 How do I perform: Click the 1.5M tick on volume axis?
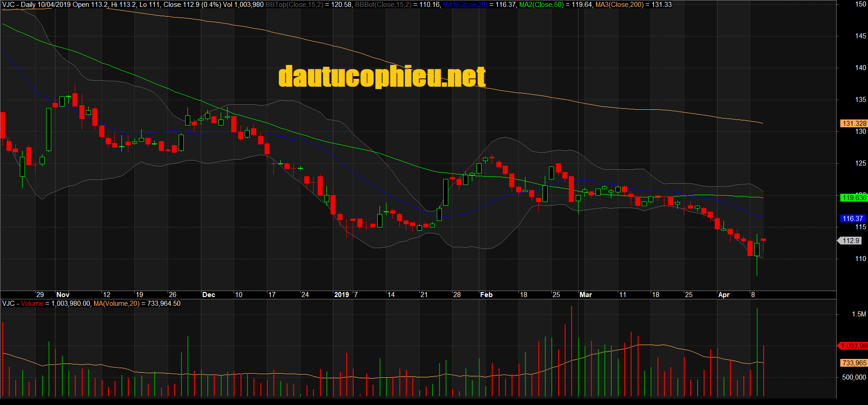tap(859, 314)
